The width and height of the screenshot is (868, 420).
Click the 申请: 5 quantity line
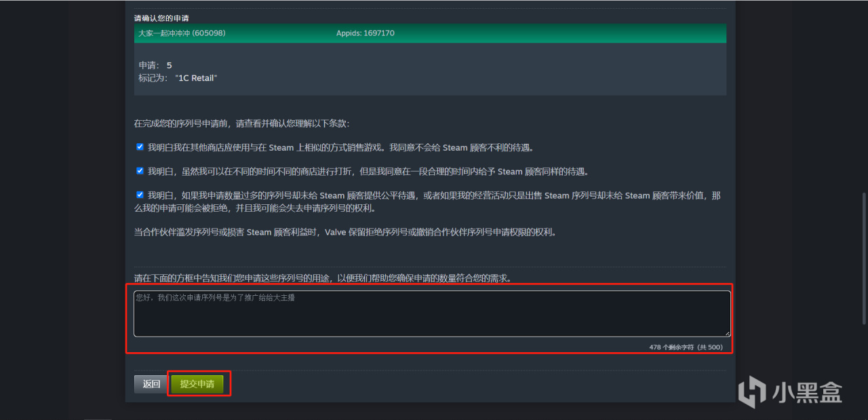[155, 65]
